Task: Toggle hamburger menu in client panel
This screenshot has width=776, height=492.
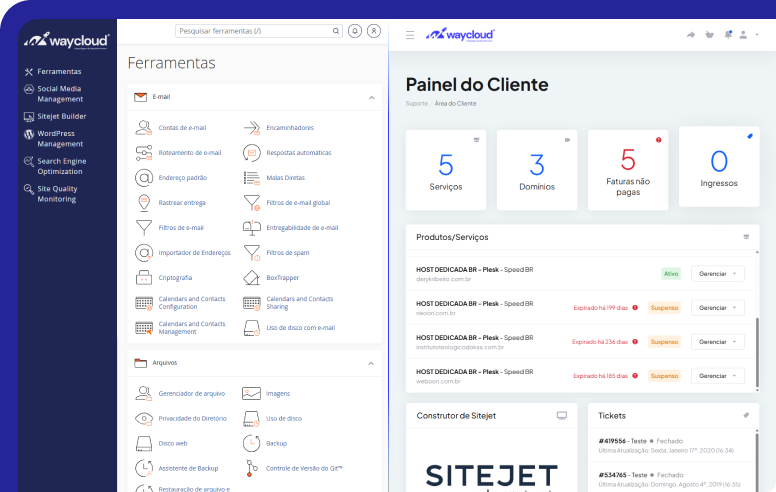Action: pos(410,35)
